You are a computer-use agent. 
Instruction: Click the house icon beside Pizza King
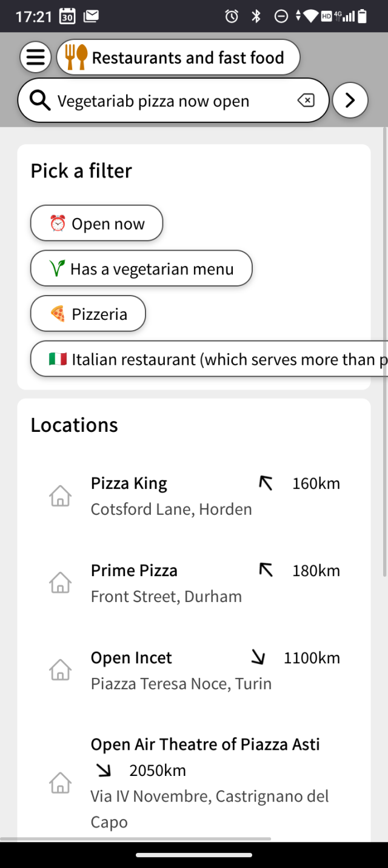click(x=60, y=496)
